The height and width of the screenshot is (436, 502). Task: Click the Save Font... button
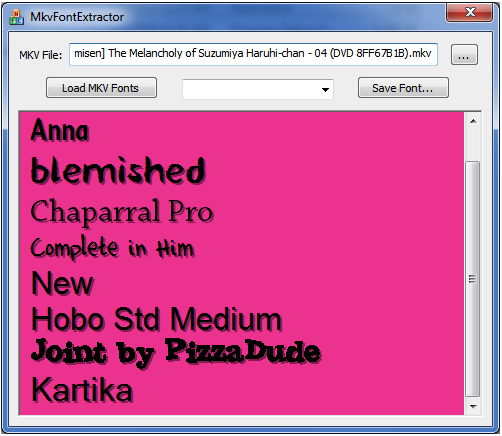pos(403,88)
